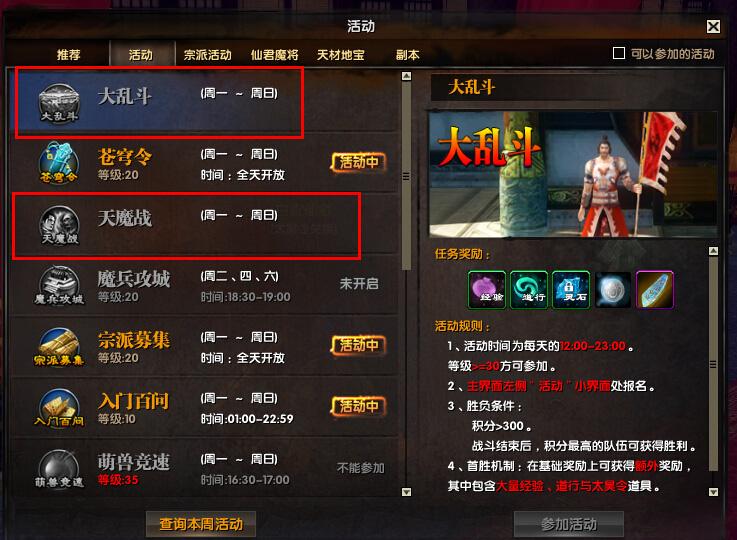
Task: Choose the 魔兵攻城 activity icon
Action: click(59, 285)
